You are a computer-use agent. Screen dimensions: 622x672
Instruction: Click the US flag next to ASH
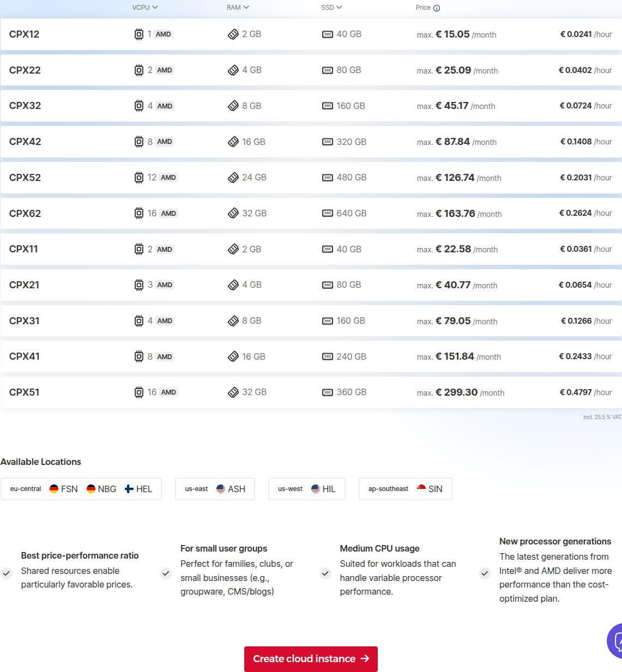point(221,489)
